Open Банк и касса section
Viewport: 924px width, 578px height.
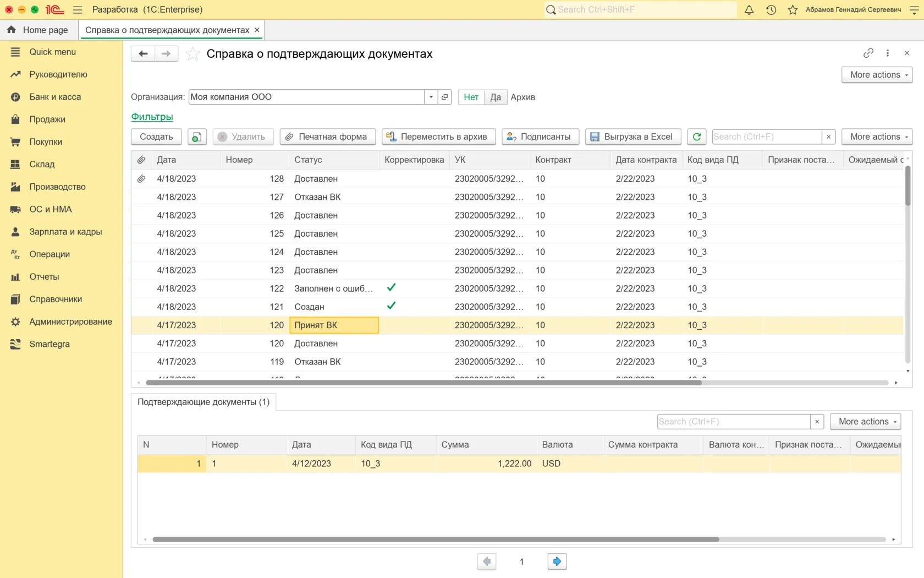[x=55, y=97]
